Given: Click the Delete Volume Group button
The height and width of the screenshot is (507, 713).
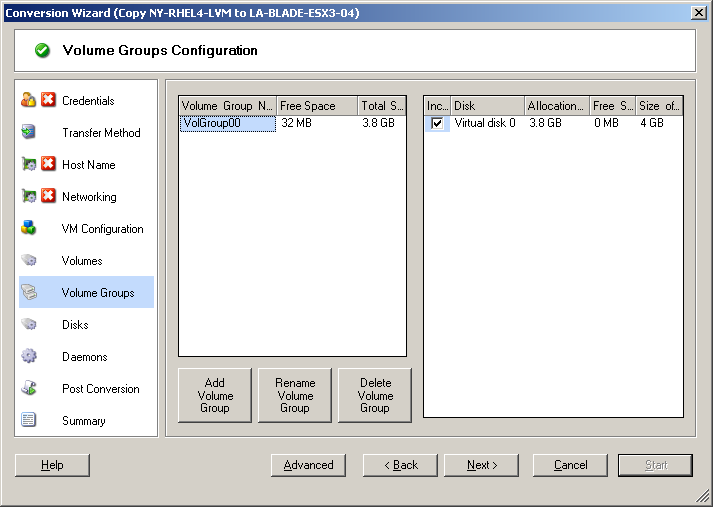Looking at the screenshot, I should (x=374, y=395).
